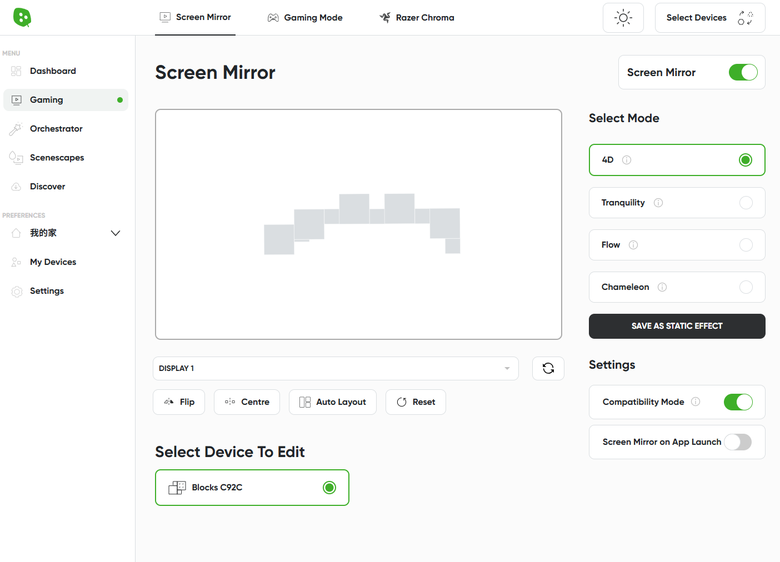Switch to the Screen Mirror tab
This screenshot has width=780, height=562.
coord(195,17)
